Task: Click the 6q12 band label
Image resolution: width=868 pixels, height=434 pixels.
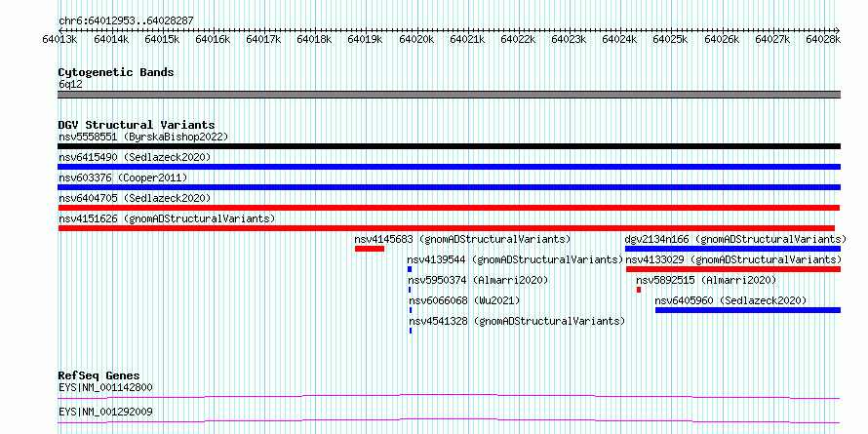Action: click(71, 85)
